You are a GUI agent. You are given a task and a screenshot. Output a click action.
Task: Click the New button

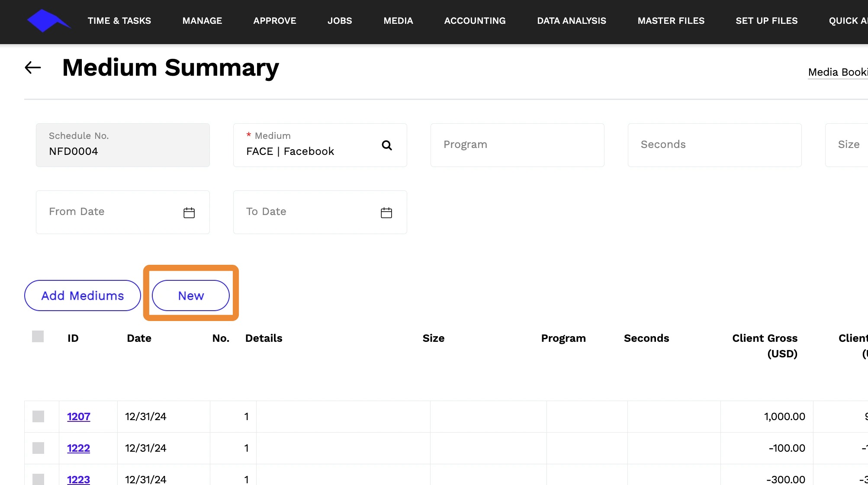click(x=191, y=295)
